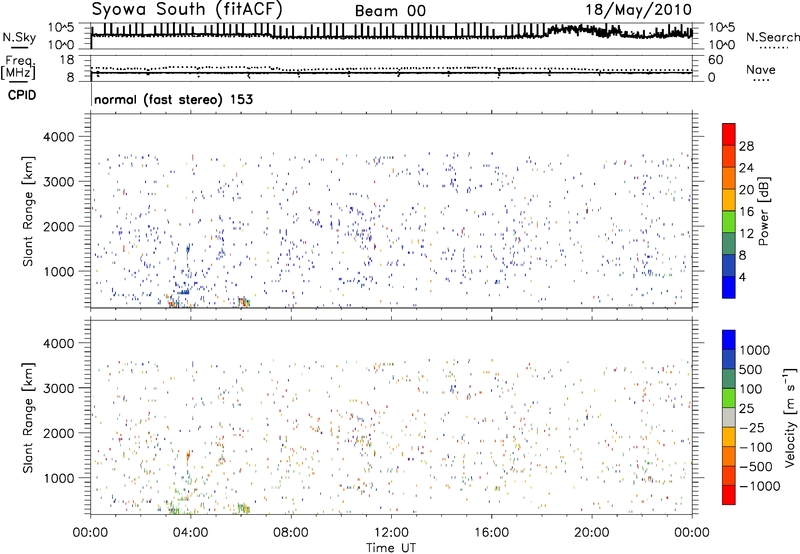The height and width of the screenshot is (554, 800).
Task: Click the red swatch of the power colorbar
Action: click(729, 134)
